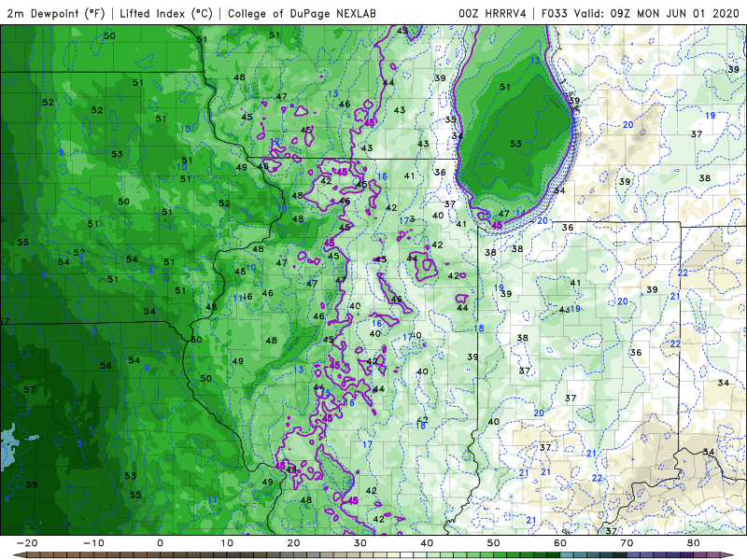This screenshot has height=560, width=747.
Task: Click the -20 label on the color scale
Action: [x=27, y=543]
